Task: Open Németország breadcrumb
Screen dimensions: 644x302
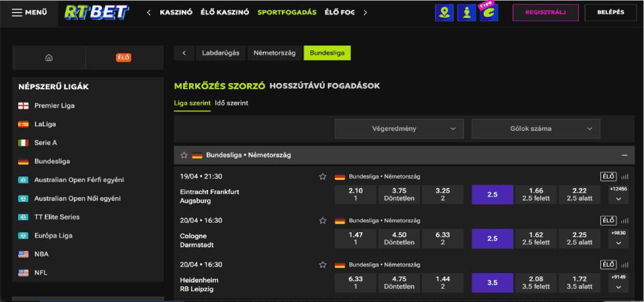Action: pos(274,53)
